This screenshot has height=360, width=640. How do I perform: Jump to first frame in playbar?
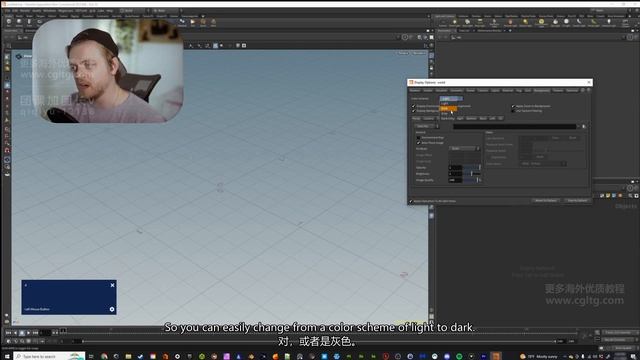8,333
